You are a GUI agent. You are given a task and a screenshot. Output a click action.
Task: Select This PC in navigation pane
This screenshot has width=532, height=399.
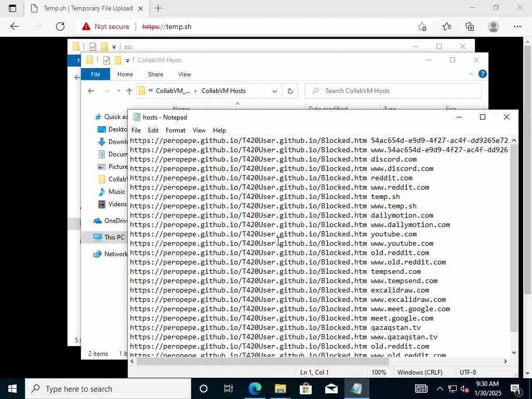pos(109,237)
